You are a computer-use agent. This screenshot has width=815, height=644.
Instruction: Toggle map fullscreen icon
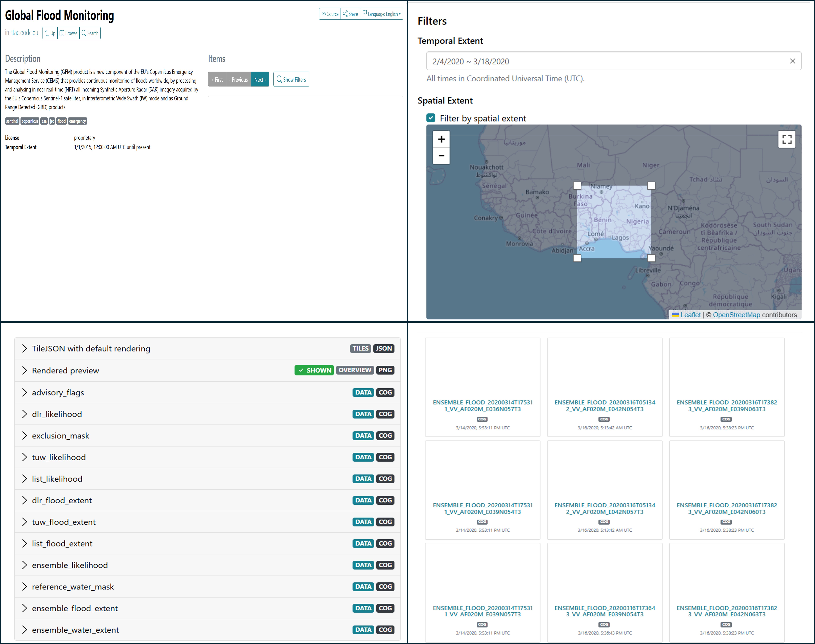click(787, 139)
